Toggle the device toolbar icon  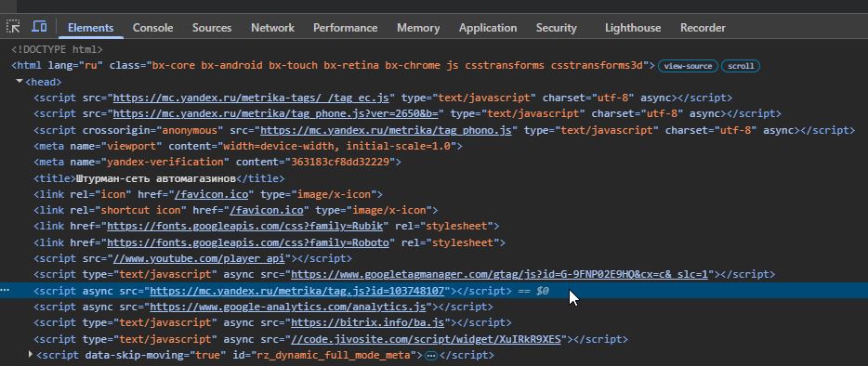pyautogui.click(x=39, y=27)
